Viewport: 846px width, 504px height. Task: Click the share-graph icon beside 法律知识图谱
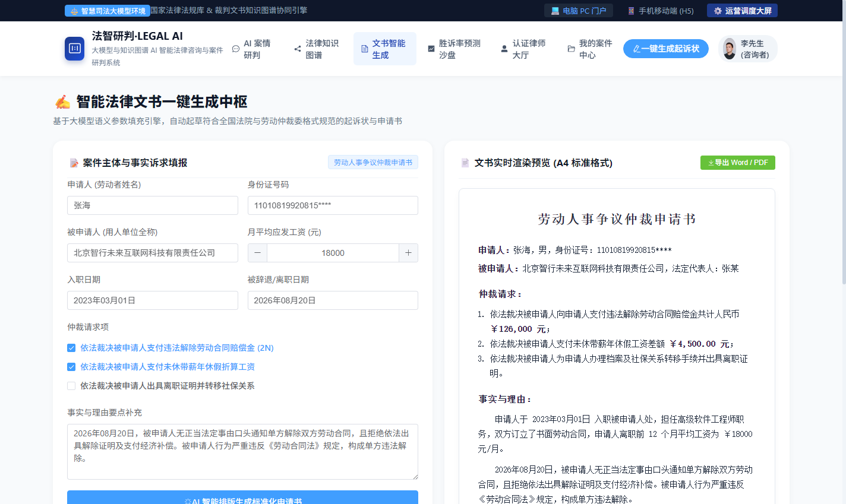pyautogui.click(x=297, y=49)
